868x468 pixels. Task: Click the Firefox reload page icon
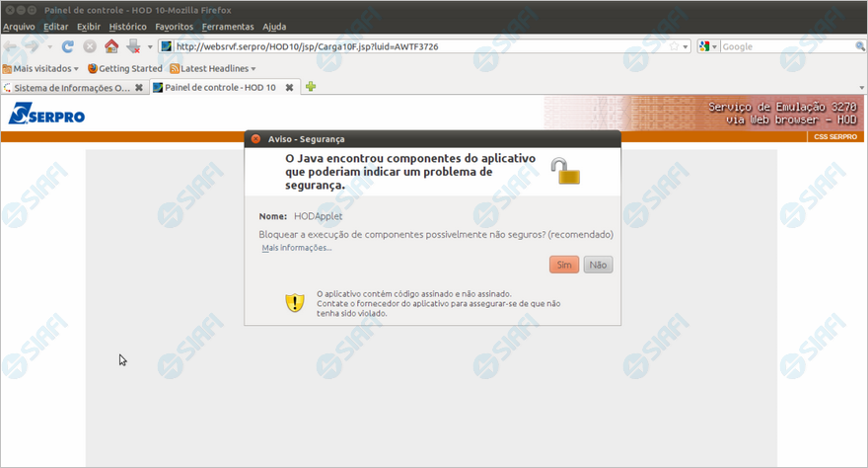[68, 46]
